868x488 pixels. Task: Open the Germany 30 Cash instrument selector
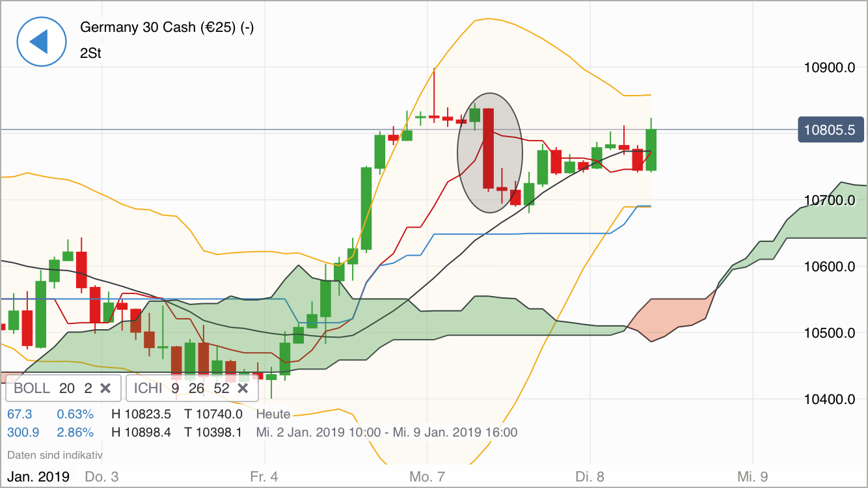166,27
